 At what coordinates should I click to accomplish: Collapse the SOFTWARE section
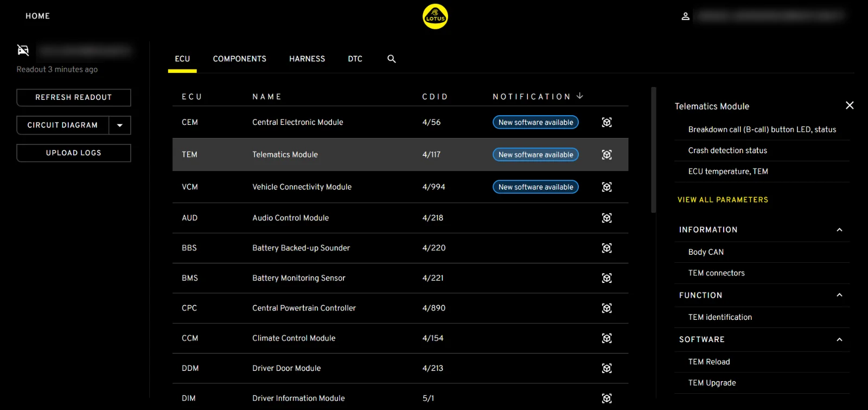[x=839, y=340]
